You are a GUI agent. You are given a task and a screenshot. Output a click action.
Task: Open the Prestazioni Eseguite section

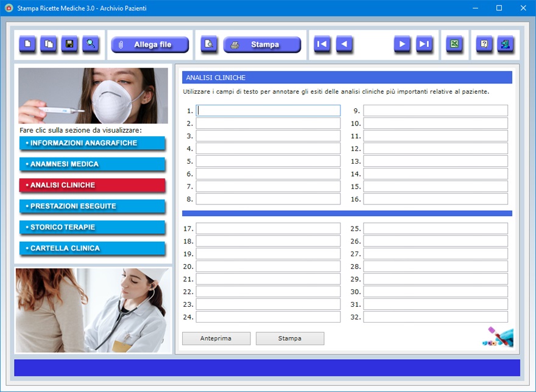(93, 206)
